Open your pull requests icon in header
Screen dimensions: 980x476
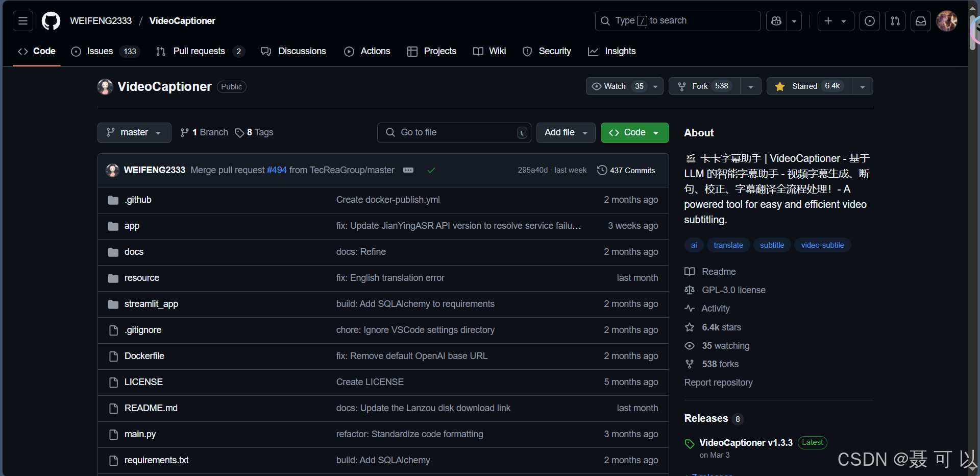[895, 21]
